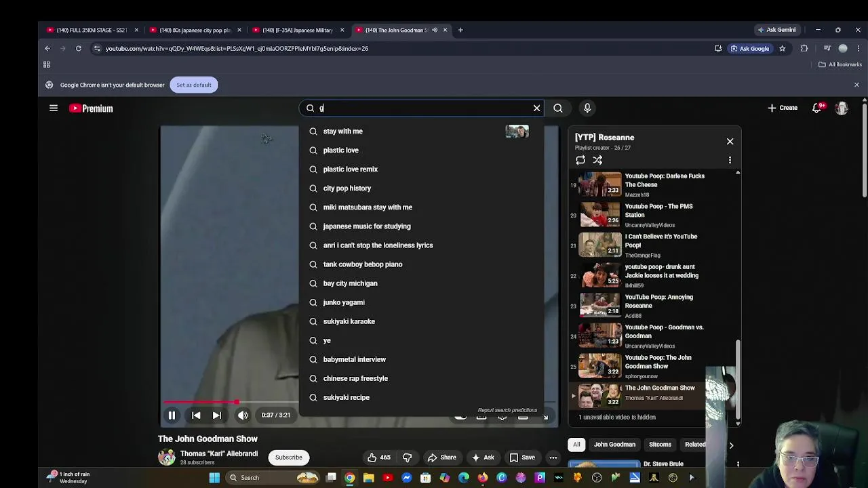Bookmark this page with star
The image size is (868, 488).
pos(782,48)
